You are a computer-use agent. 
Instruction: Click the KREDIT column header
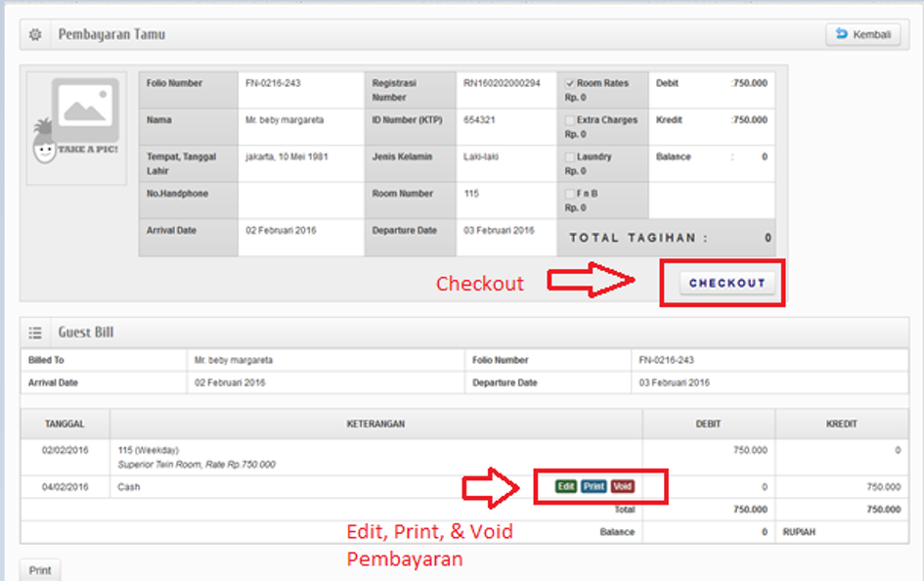(x=841, y=425)
